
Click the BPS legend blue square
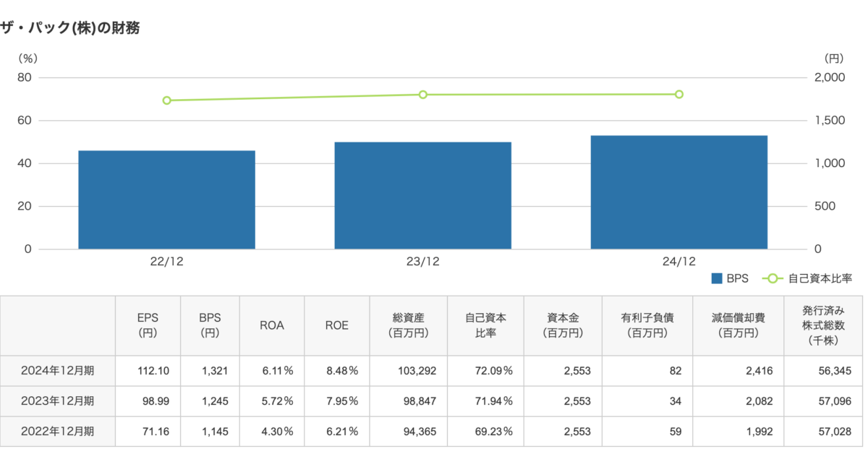(x=718, y=278)
